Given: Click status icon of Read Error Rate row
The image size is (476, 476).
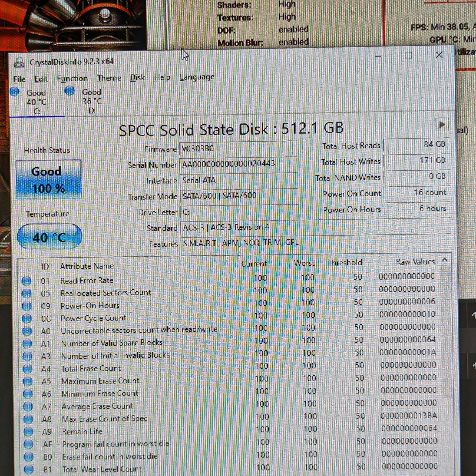Looking at the screenshot, I should coord(26,281).
